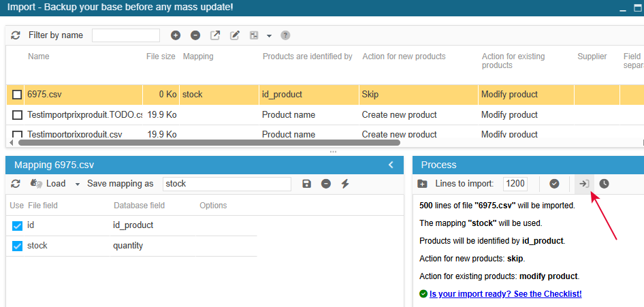The width and height of the screenshot is (644, 307).
Task: Click the check circle icon in Process
Action: (554, 184)
